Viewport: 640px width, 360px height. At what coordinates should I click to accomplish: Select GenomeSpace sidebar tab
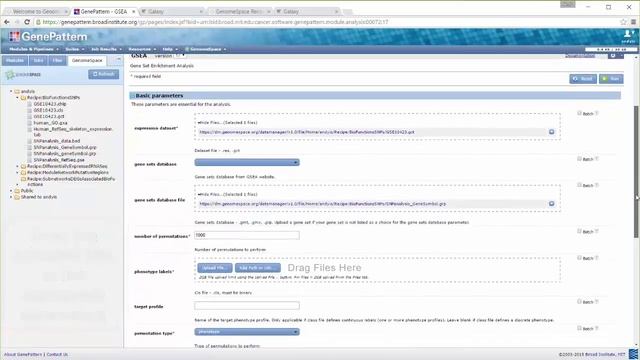click(87, 60)
